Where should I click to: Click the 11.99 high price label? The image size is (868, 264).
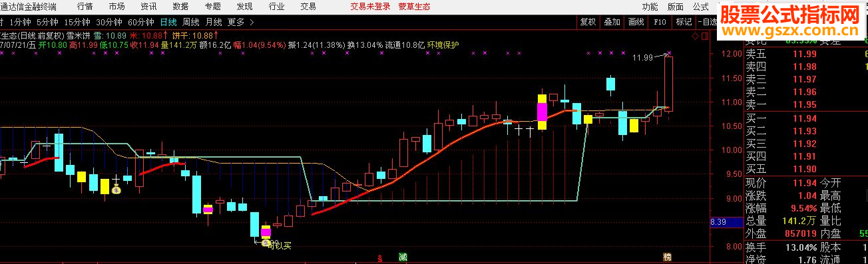[642, 58]
